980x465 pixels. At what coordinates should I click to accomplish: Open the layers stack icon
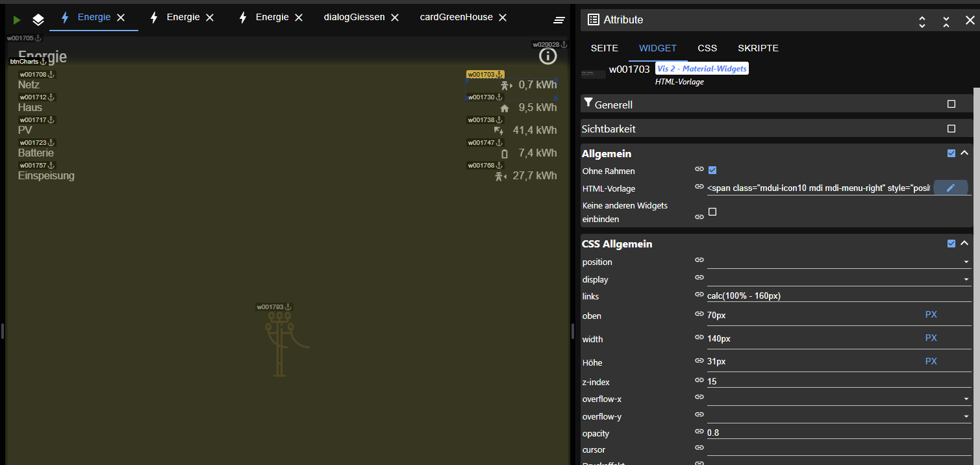click(38, 20)
